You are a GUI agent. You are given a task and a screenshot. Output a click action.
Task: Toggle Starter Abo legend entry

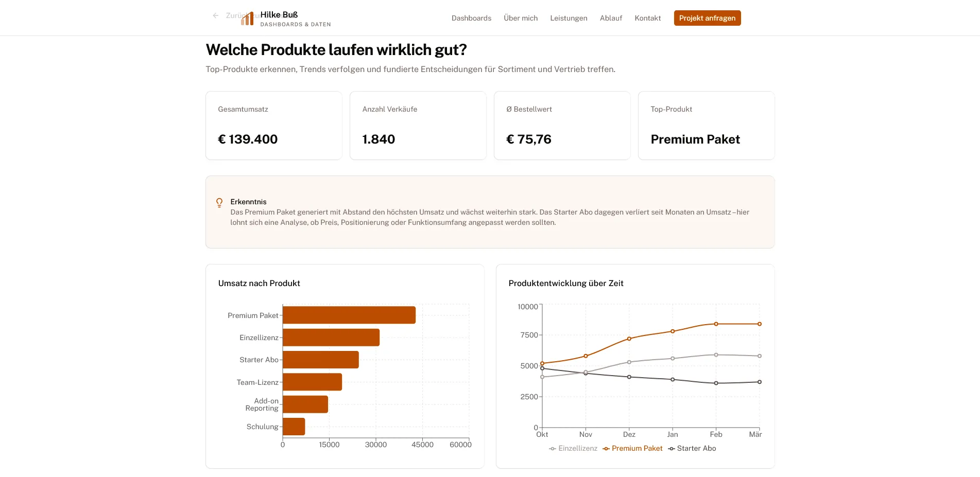point(692,448)
